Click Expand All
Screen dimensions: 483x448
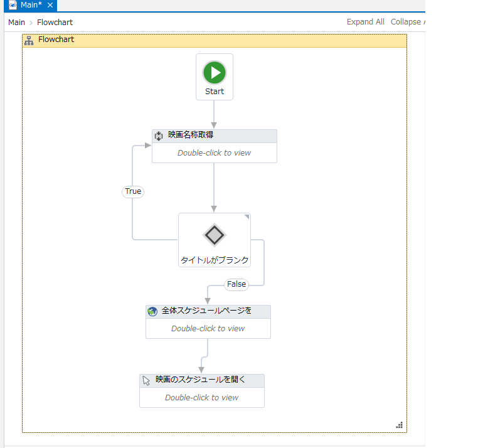(365, 22)
